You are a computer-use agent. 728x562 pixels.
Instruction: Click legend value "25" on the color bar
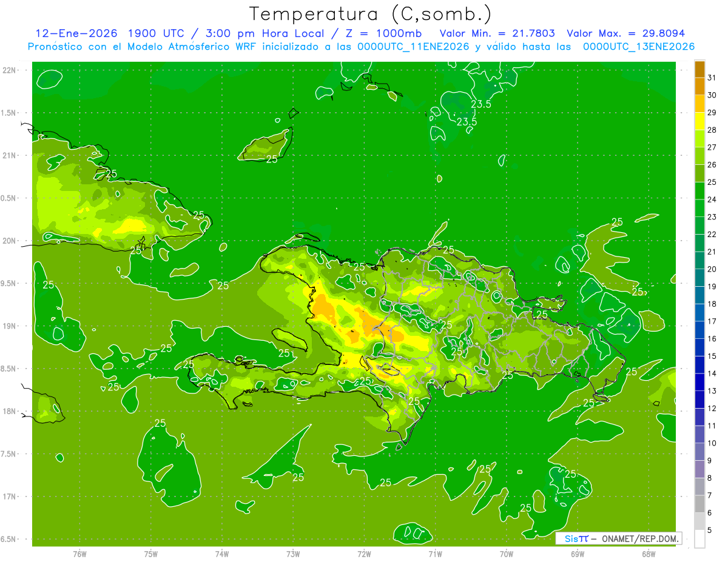(712, 182)
